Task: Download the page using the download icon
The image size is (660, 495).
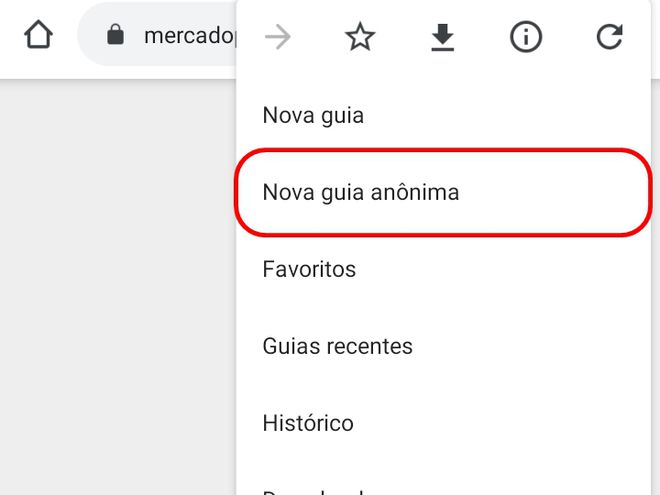Action: [443, 37]
